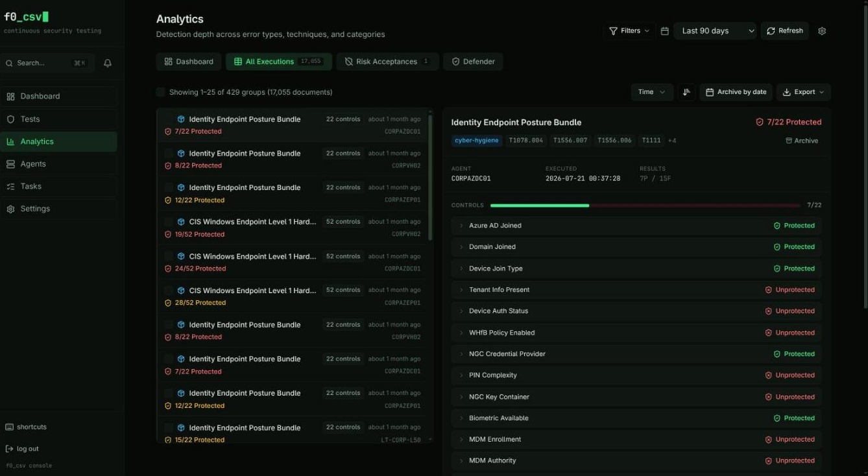Check the CIS Windows 24/52 Protected row box
Viewport: 868px width, 476px height.
[x=169, y=256]
